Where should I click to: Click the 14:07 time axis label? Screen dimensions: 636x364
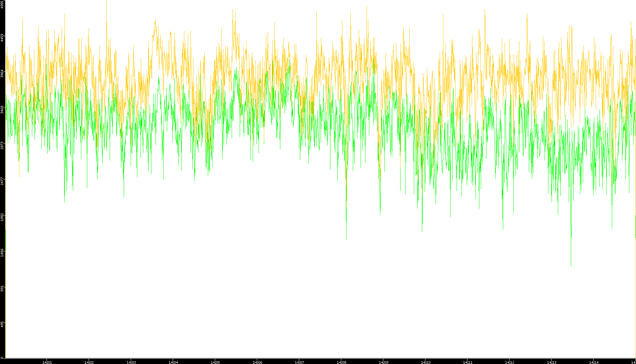(x=299, y=362)
